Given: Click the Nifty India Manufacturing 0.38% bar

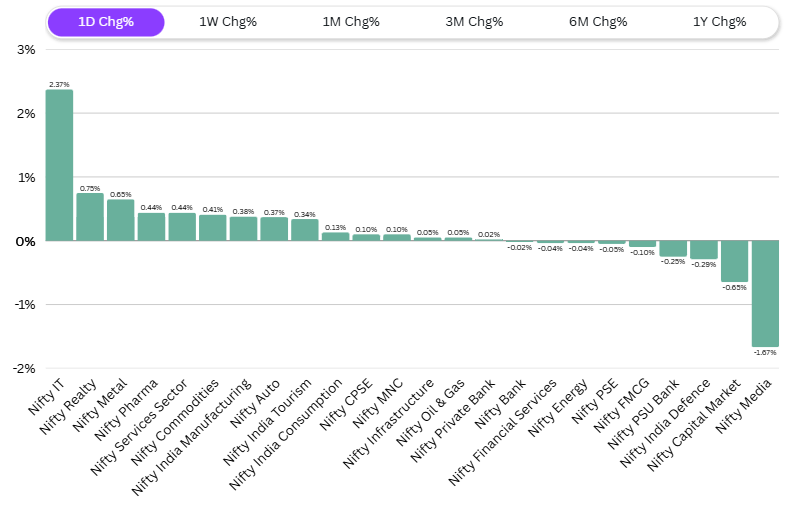Looking at the screenshot, I should (x=243, y=229).
